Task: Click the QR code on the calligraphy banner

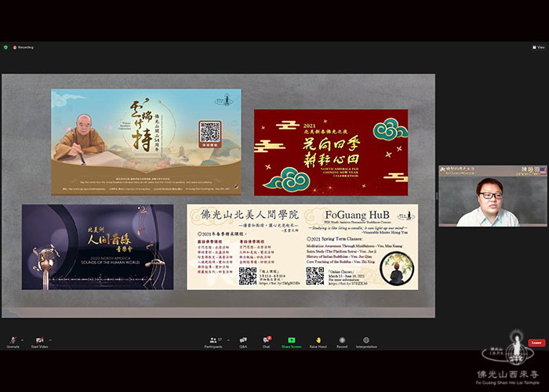Action: (x=209, y=132)
